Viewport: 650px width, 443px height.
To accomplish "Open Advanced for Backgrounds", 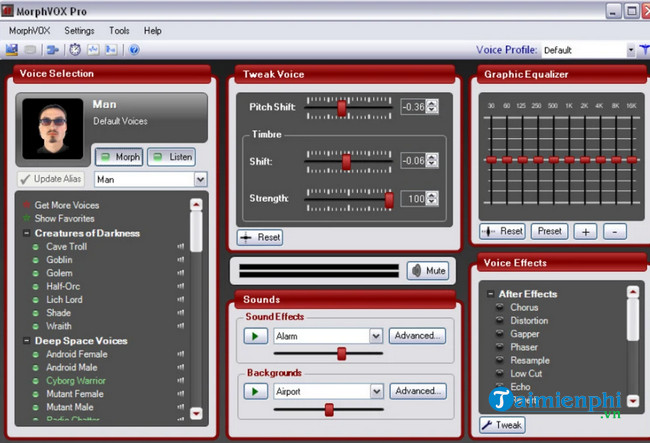I will (418, 391).
